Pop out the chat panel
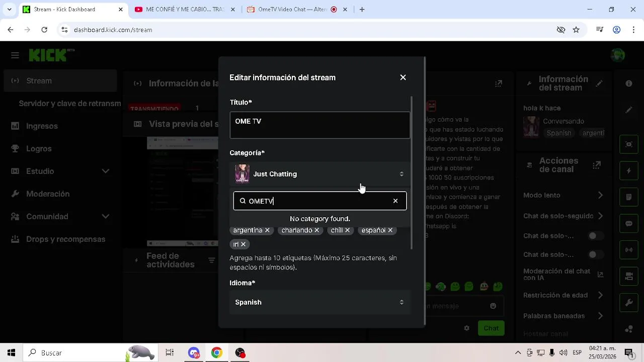Viewport: 644px width, 362px height. tap(499, 83)
